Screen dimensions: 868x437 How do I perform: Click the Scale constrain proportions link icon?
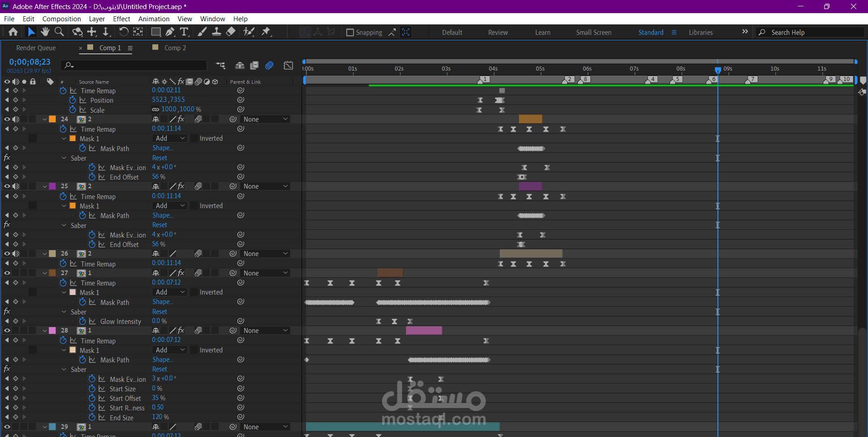[156, 109]
